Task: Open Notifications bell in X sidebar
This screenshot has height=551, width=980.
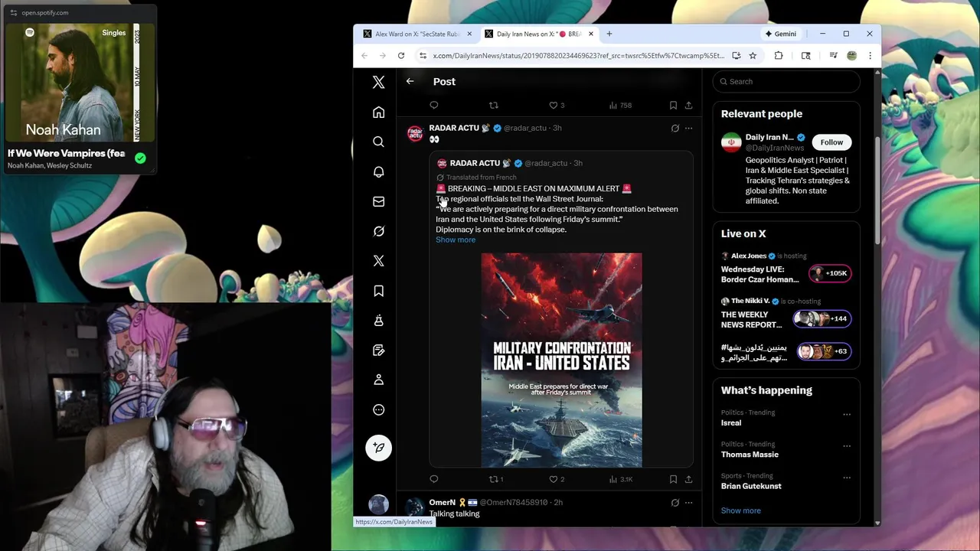Action: (x=378, y=171)
